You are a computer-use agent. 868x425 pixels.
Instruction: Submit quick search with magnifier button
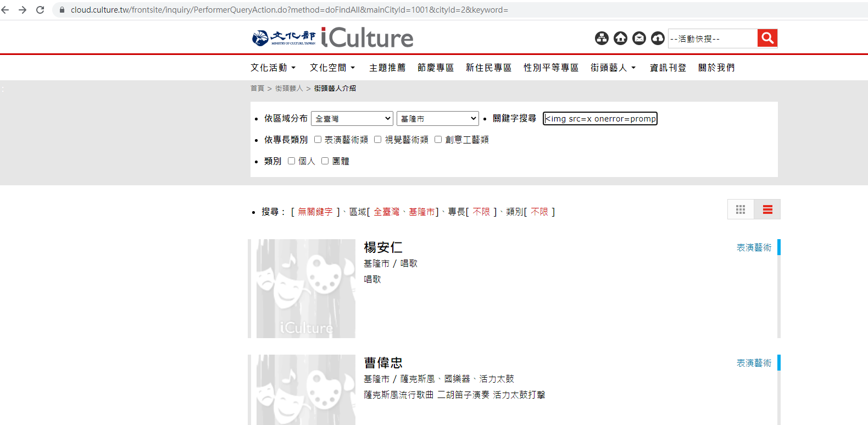tap(767, 38)
